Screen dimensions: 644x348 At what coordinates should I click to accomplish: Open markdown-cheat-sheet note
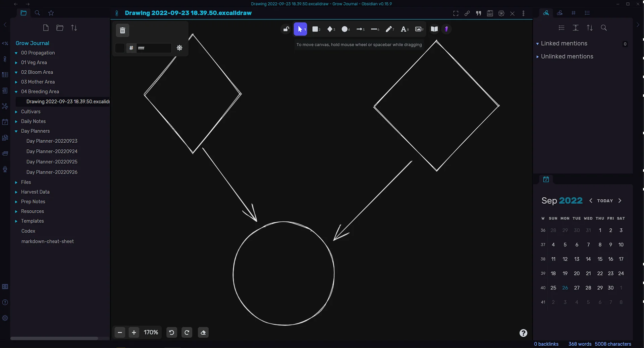click(x=48, y=241)
